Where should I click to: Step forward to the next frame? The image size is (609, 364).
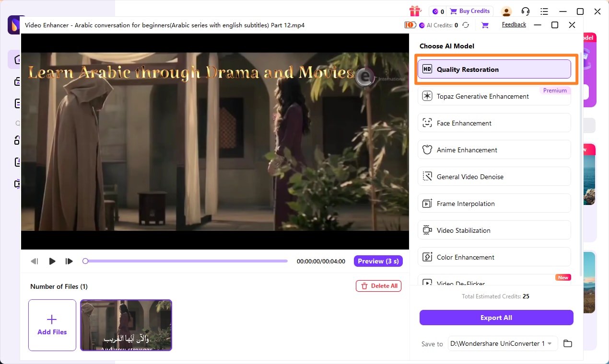70,262
